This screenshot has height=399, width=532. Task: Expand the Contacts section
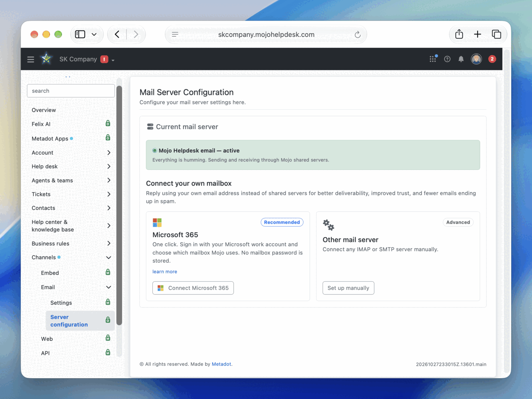109,208
